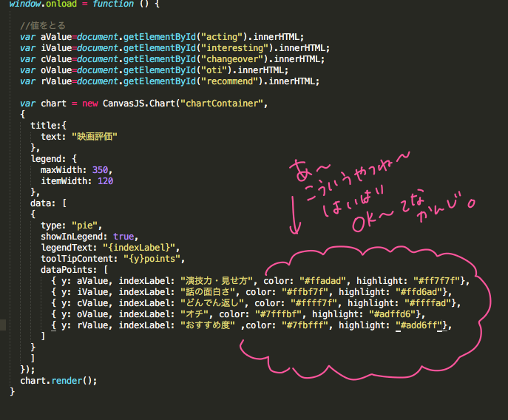Click the "映画評価" title text string
The width and height of the screenshot is (508, 420).
click(x=95, y=137)
